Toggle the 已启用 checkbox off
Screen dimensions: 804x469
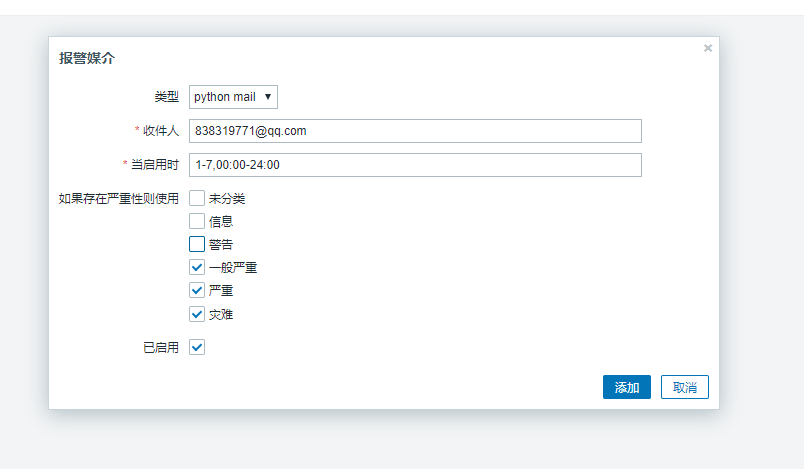coord(197,347)
